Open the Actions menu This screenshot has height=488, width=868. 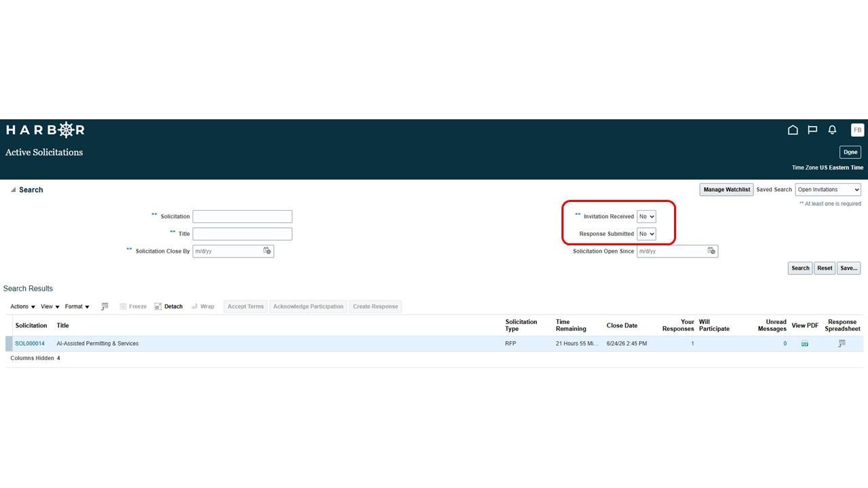click(x=22, y=306)
